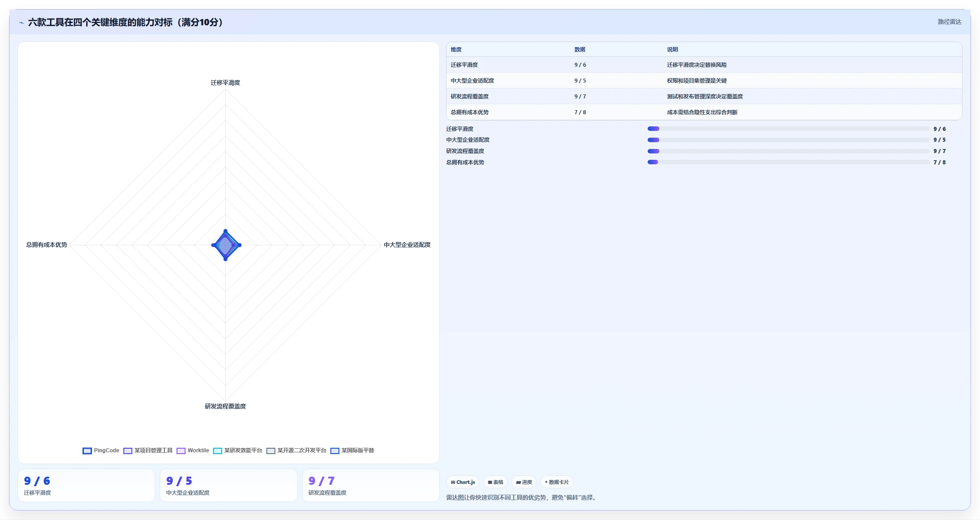Click the 迁移平滑度 progress bar
This screenshot has width=980, height=520.
coord(788,129)
